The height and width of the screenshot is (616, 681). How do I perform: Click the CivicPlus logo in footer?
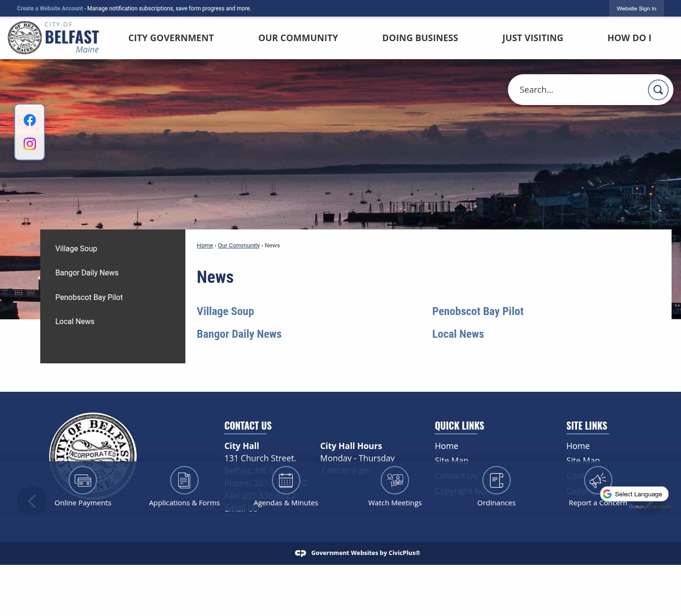tap(301, 553)
